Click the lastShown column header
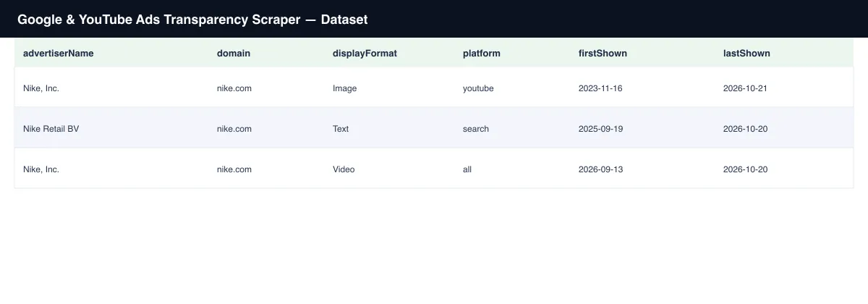Image resolution: width=868 pixels, height=304 pixels. 746,54
